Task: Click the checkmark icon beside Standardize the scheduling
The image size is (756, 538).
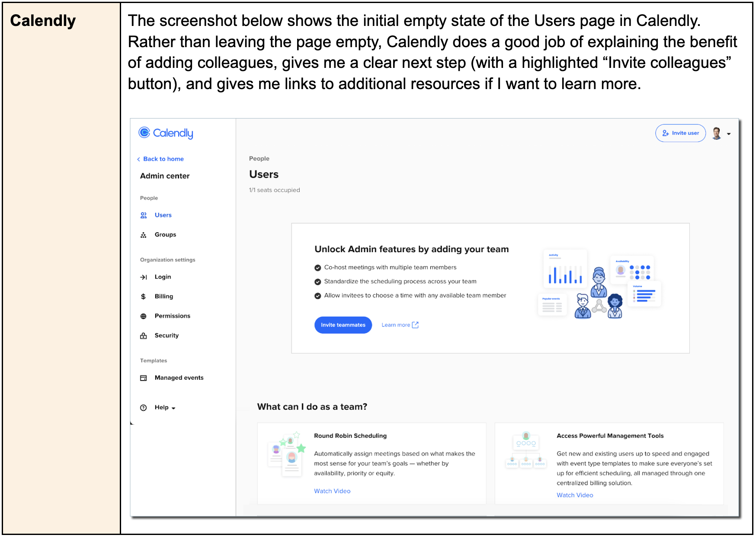Action: click(318, 282)
